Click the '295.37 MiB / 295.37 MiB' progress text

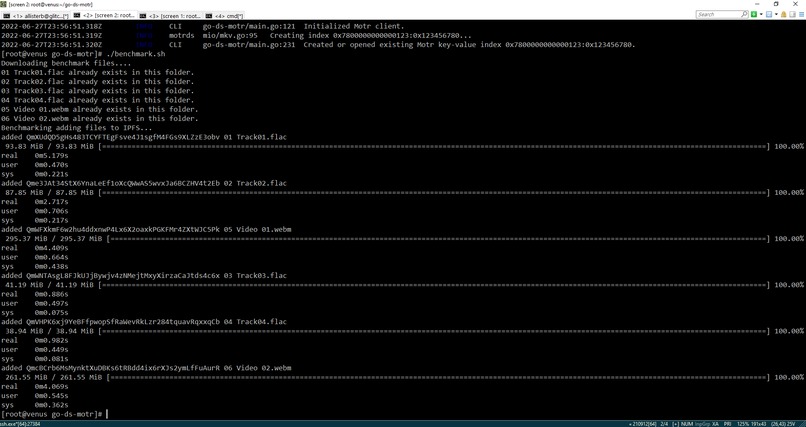coord(54,239)
